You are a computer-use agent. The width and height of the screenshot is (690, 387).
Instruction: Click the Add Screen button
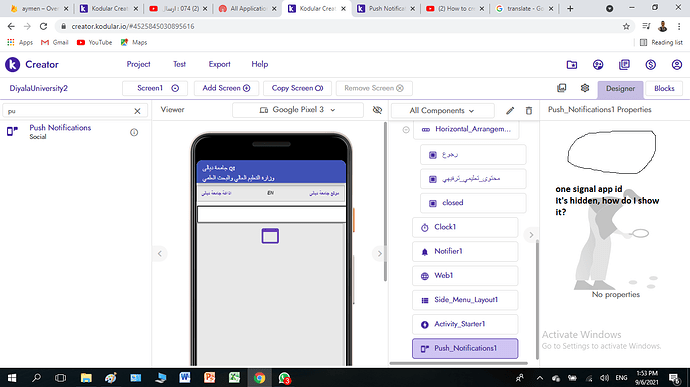pos(226,88)
